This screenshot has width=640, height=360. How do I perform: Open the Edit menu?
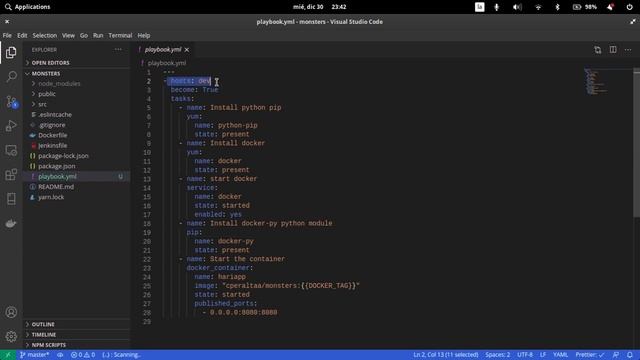tap(22, 36)
